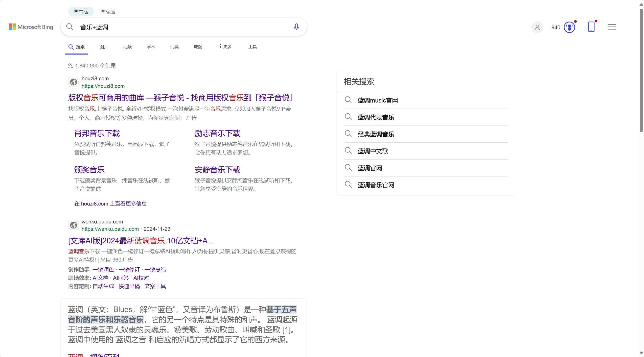Viewport: 644px width, 357px height.
Task: Click search icon next to 蓝调音乐官网
Action: pyautogui.click(x=348, y=185)
